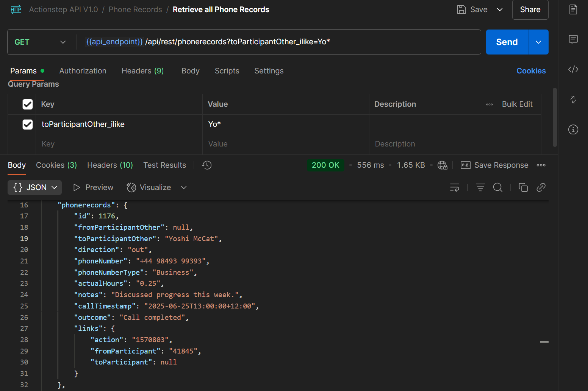This screenshot has height=391, width=588.
Task: Open the Scripts tab
Action: pyautogui.click(x=227, y=71)
